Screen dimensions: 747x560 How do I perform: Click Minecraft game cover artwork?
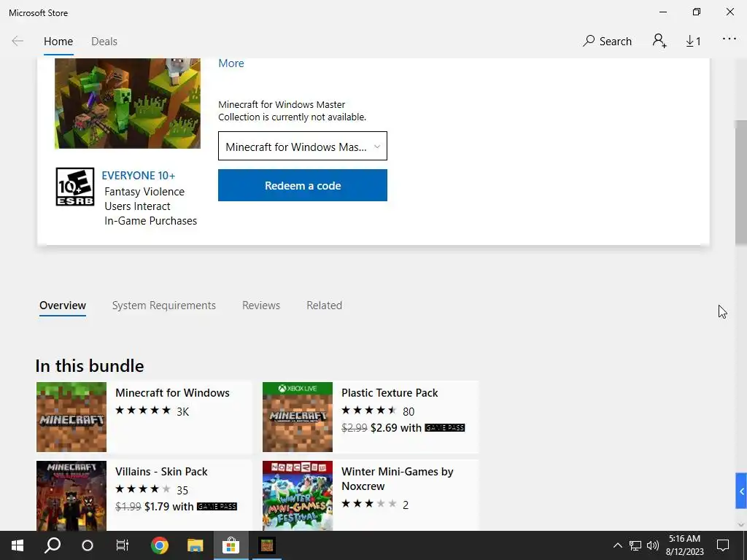tap(128, 104)
